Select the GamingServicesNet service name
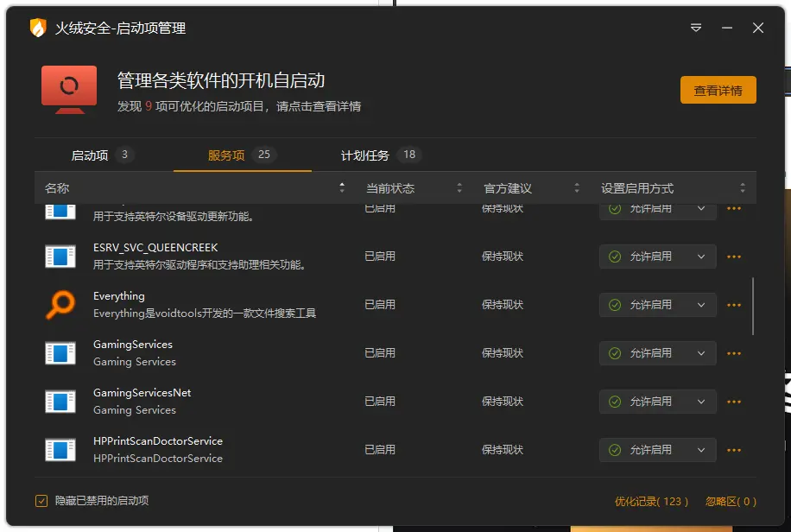Screen dimensions: 791x532 tap(142, 393)
